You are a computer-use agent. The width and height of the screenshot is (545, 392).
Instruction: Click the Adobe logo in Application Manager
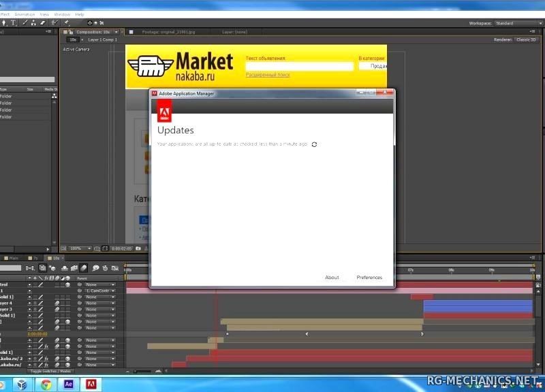tap(164, 111)
